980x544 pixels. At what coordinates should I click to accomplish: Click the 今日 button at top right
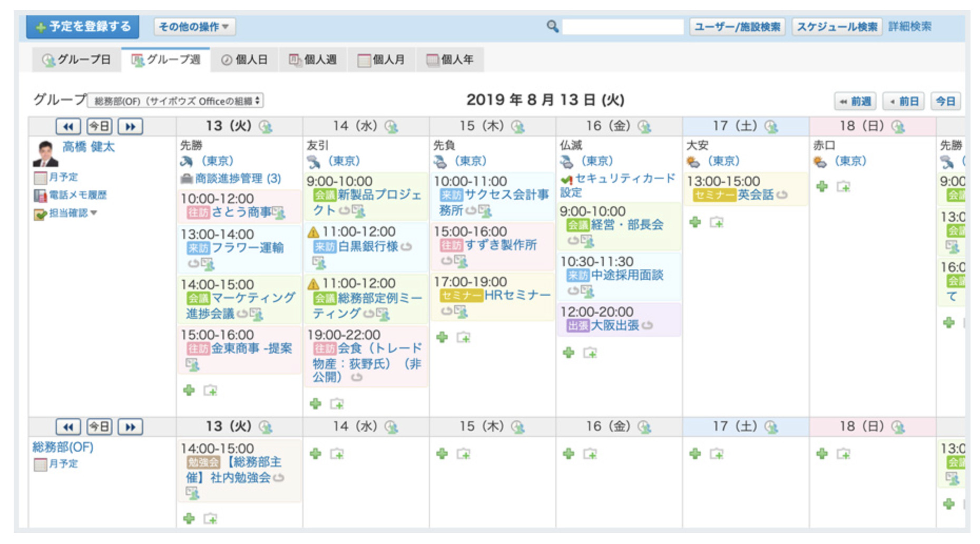click(945, 101)
